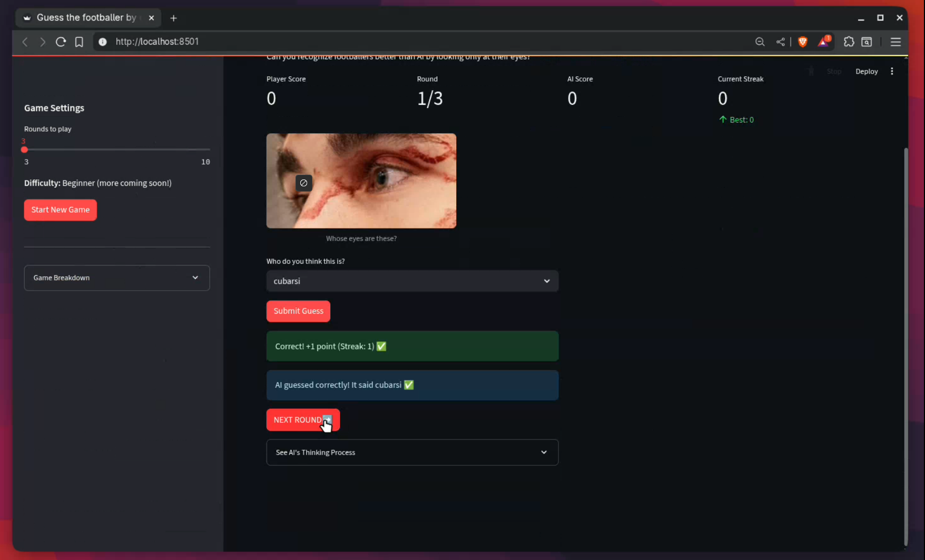Open the browser hamburger main menu
Image resolution: width=925 pixels, height=560 pixels.
coord(896,42)
